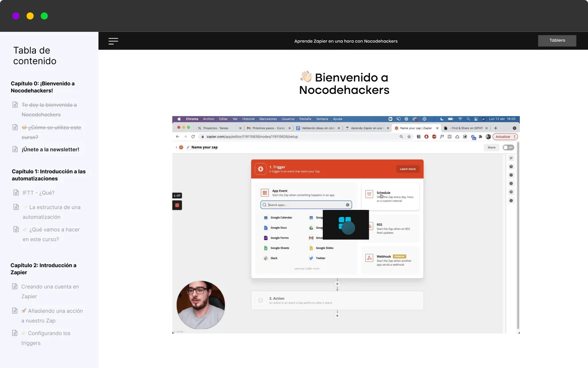
Task: Expand the '2. Action' step
Action: (337, 300)
